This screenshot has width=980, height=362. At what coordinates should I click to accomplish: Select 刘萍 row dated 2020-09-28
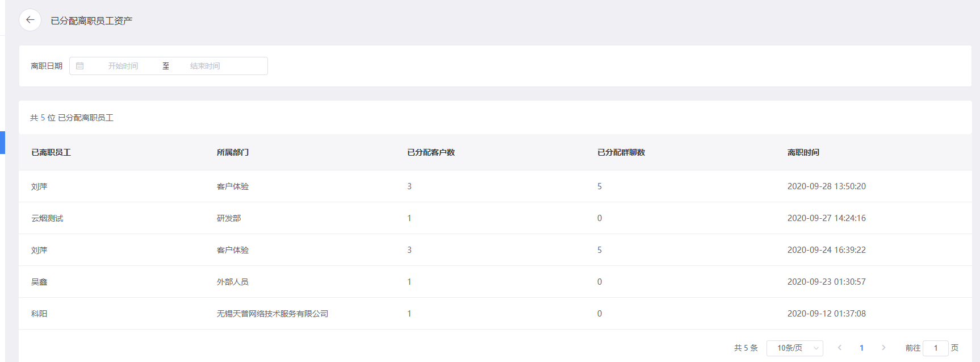pyautogui.click(x=495, y=186)
